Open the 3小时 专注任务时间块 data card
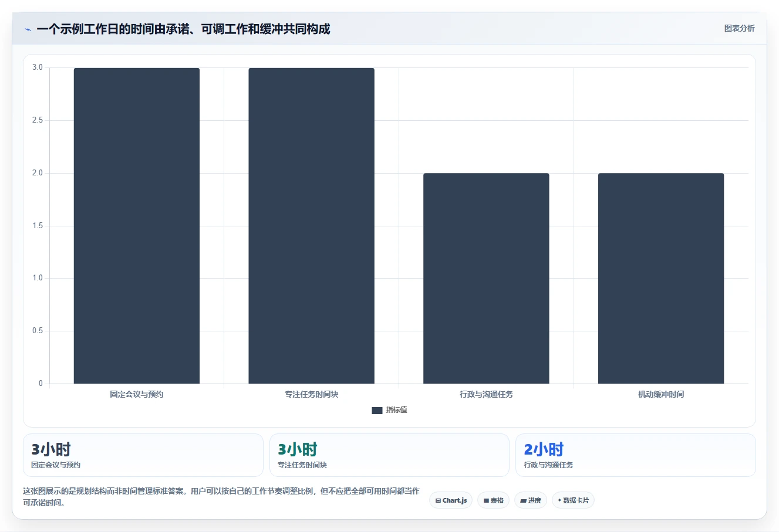779x532 pixels. pyautogui.click(x=389, y=455)
